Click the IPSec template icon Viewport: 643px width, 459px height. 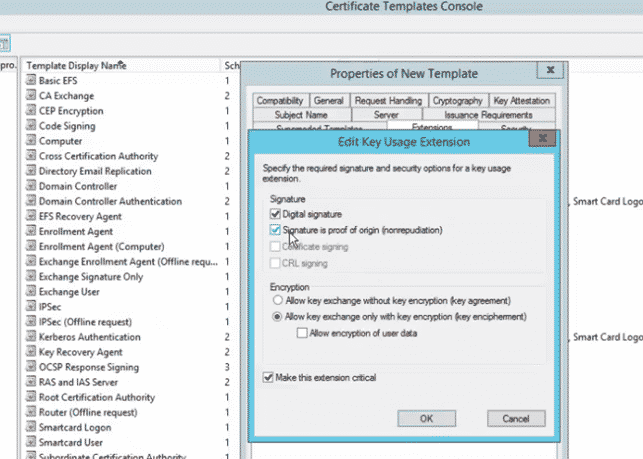[31, 306]
